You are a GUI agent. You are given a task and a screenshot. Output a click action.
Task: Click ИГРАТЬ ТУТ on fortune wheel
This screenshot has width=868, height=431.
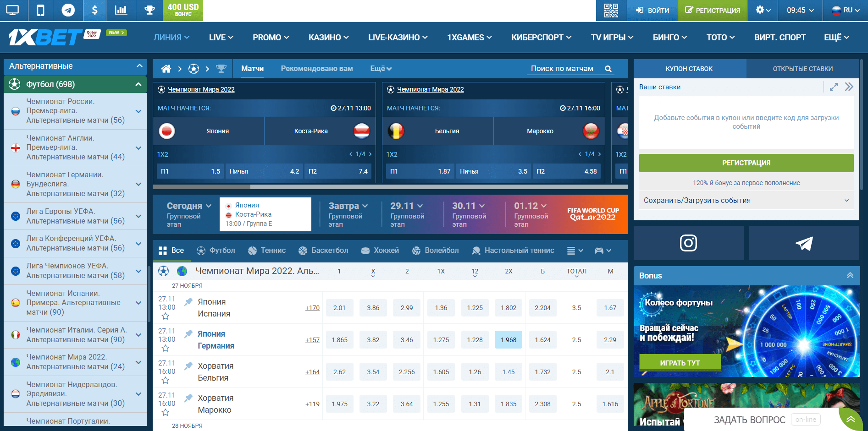point(680,363)
